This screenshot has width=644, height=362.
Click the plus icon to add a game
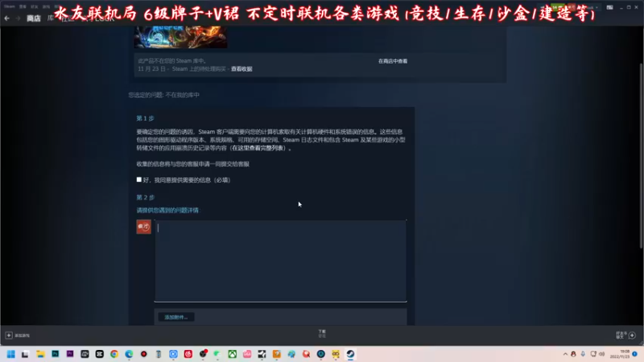click(9, 335)
